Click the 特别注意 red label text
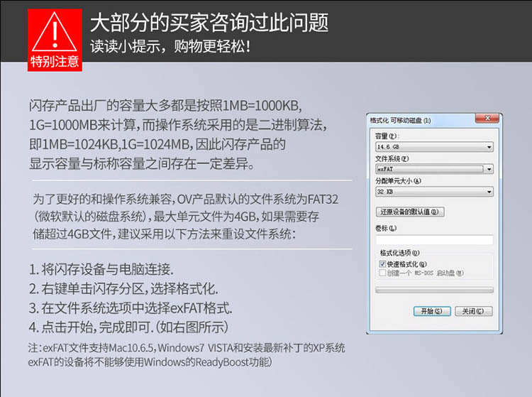 [x=55, y=62]
